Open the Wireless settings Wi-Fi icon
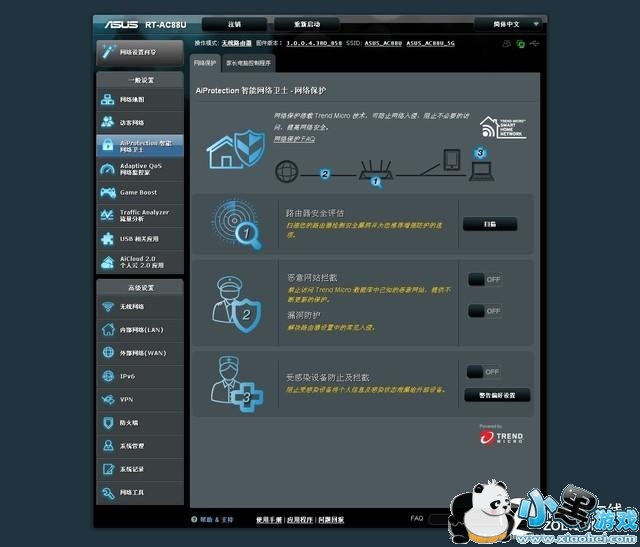 [x=108, y=307]
